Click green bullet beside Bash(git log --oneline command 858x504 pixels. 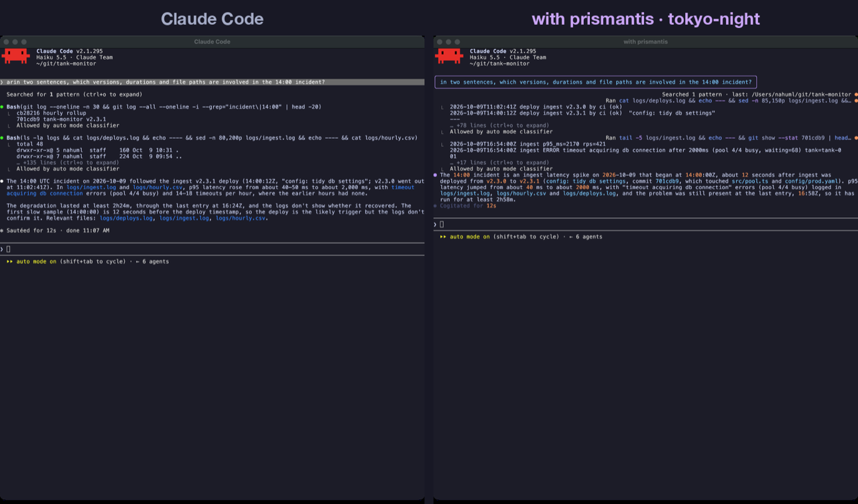pyautogui.click(x=2, y=107)
